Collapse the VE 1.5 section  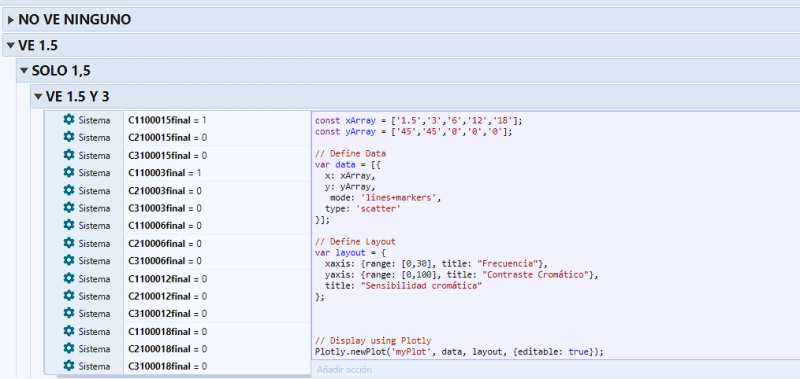click(x=11, y=45)
